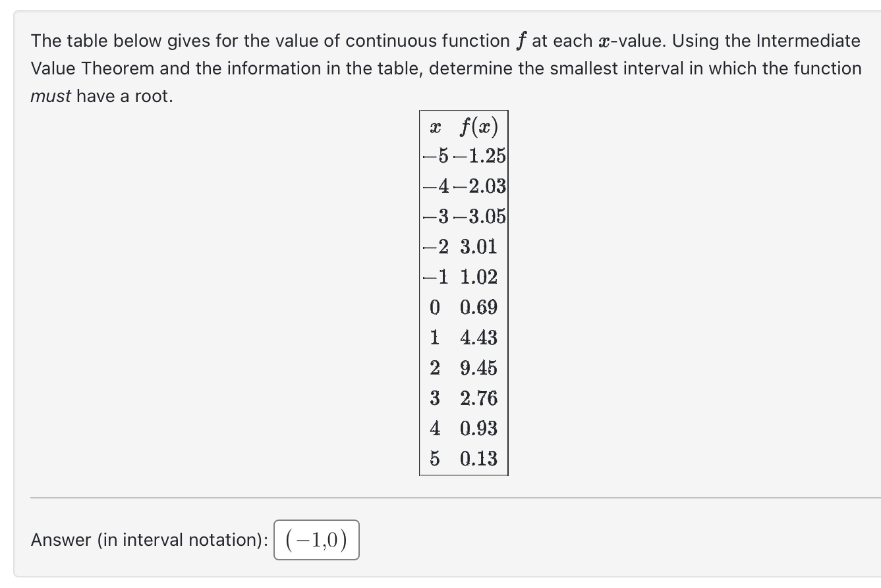Click the answer input field containing (−1,0)
This screenshot has width=881, height=588.
pos(316,540)
